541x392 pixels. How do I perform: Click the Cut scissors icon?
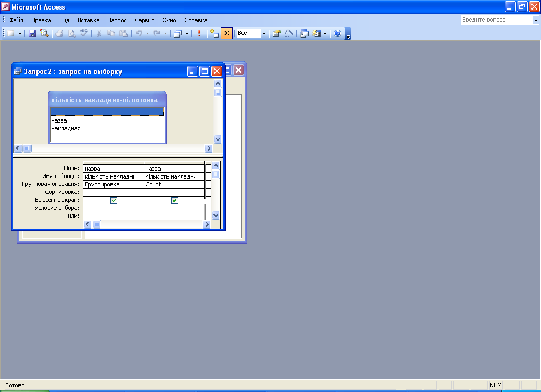99,33
